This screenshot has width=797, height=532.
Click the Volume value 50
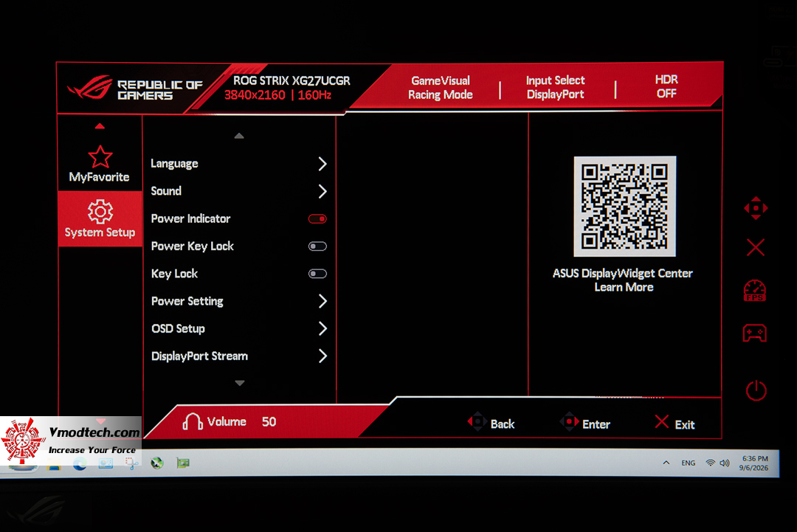269,422
